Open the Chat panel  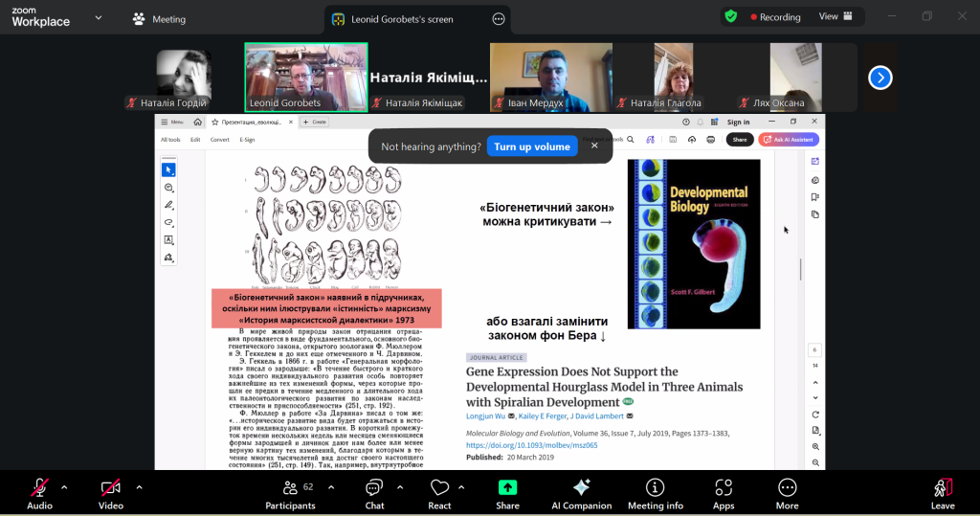coord(374,492)
